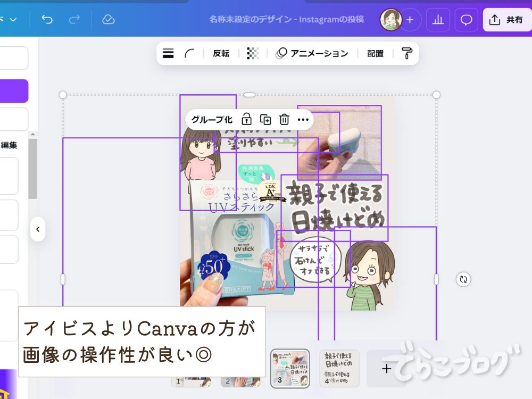
Task: Click the top-right selection corner handle
Action: tap(436, 95)
